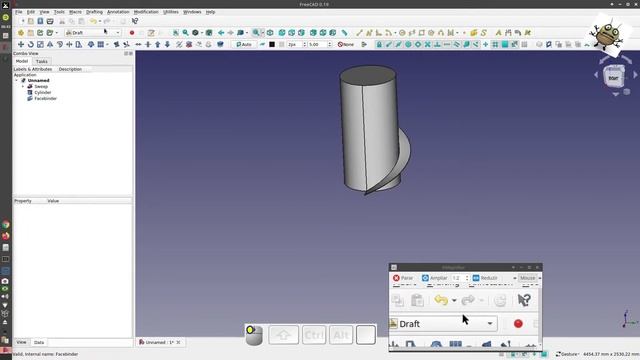Select the Draft Polyline wire tool
The image size is (640, 360).
pyautogui.click(x=369, y=33)
